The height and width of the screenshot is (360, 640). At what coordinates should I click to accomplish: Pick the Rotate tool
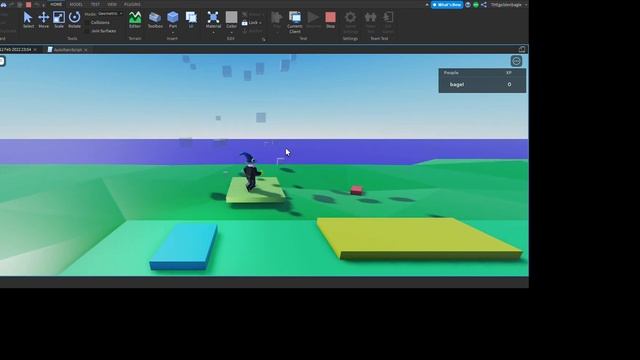pyautogui.click(x=74, y=20)
